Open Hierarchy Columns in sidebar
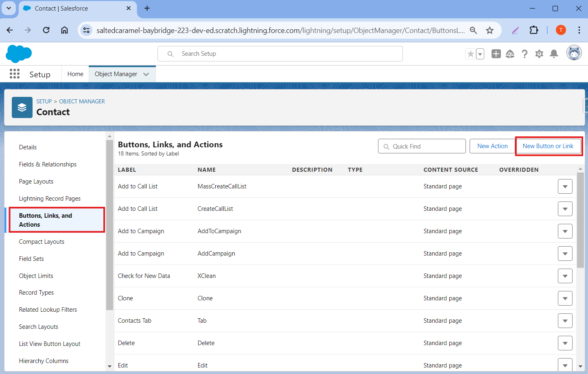588x374 pixels. (x=44, y=361)
